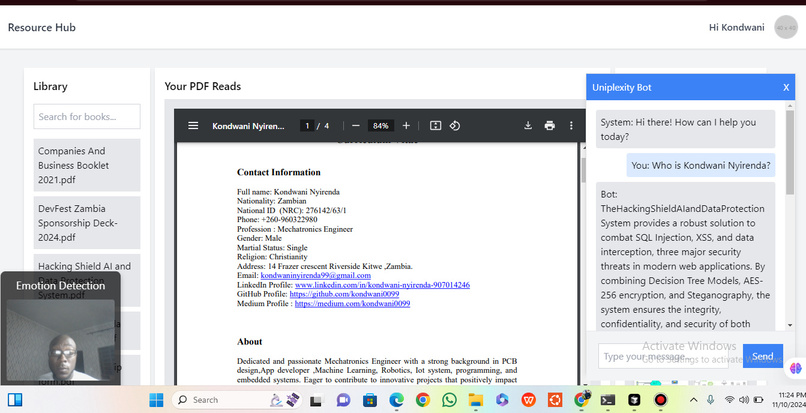Close the Uniplexity Bot panel
Screen dimensions: 806x413
[786, 87]
